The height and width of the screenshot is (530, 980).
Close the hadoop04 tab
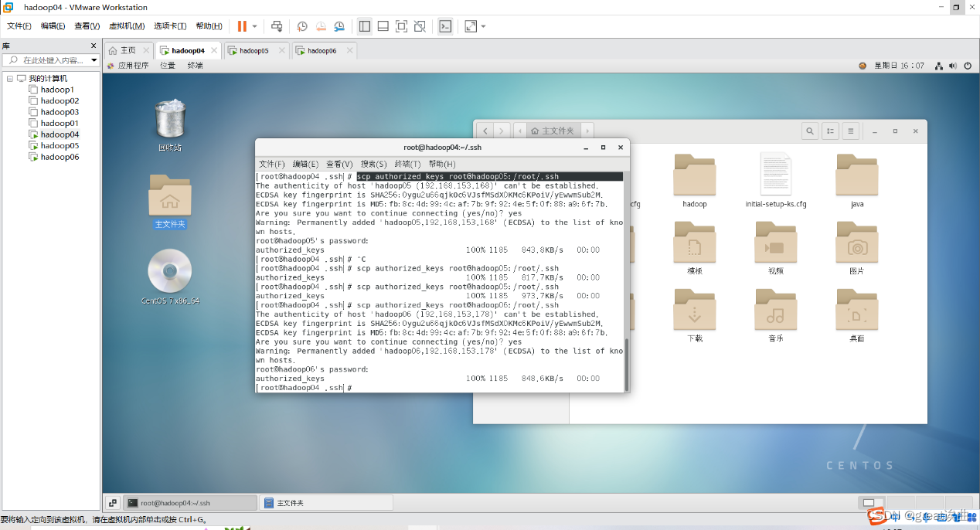[214, 50]
